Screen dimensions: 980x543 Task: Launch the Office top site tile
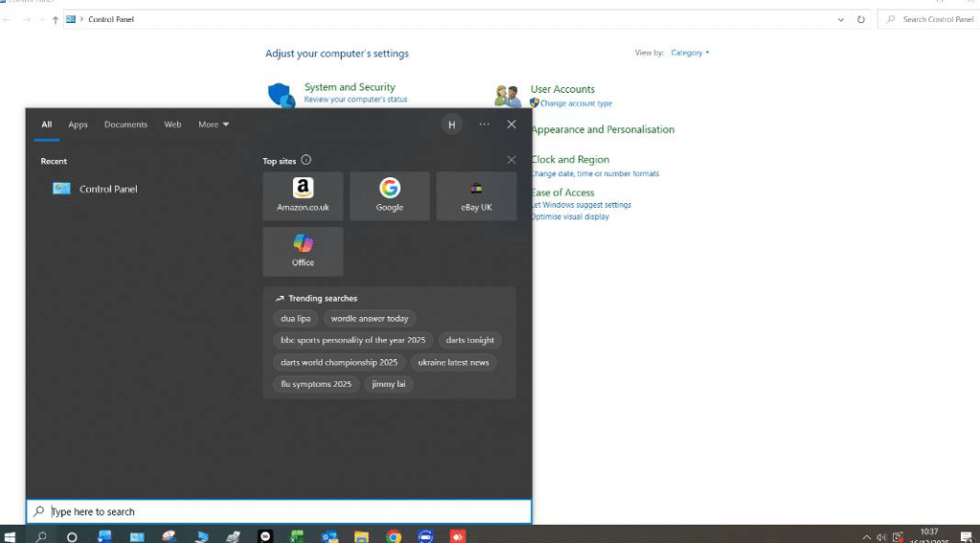[x=302, y=251]
